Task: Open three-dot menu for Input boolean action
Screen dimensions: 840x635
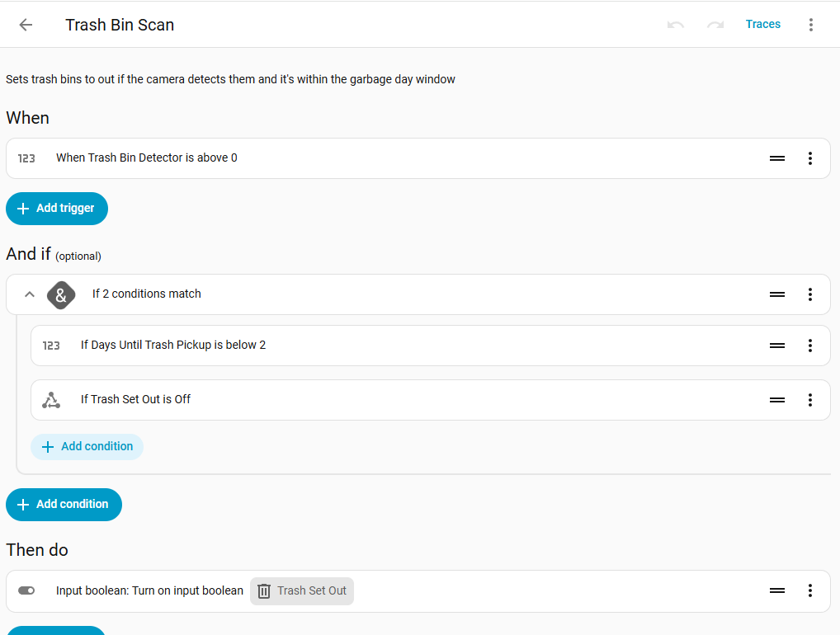Action: pyautogui.click(x=810, y=590)
